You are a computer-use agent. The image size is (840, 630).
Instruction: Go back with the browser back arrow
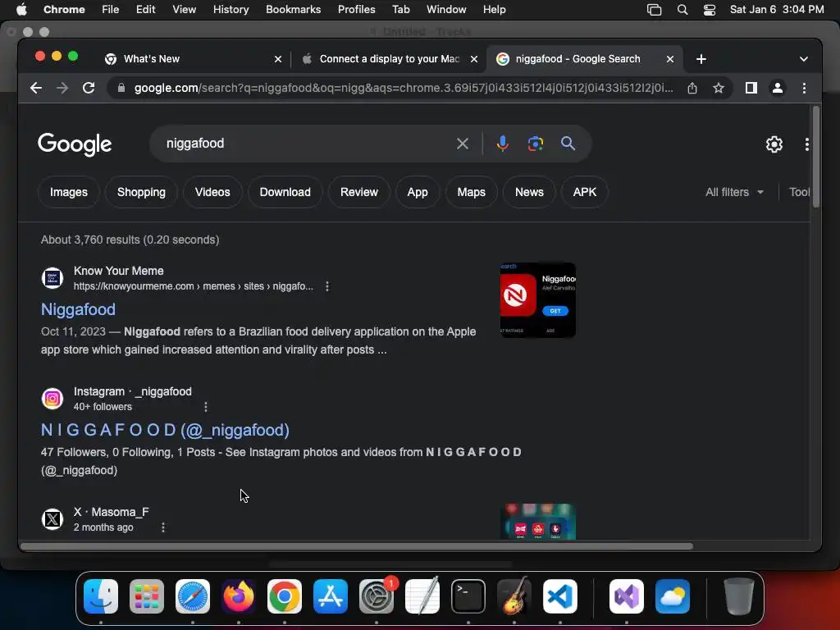36,88
